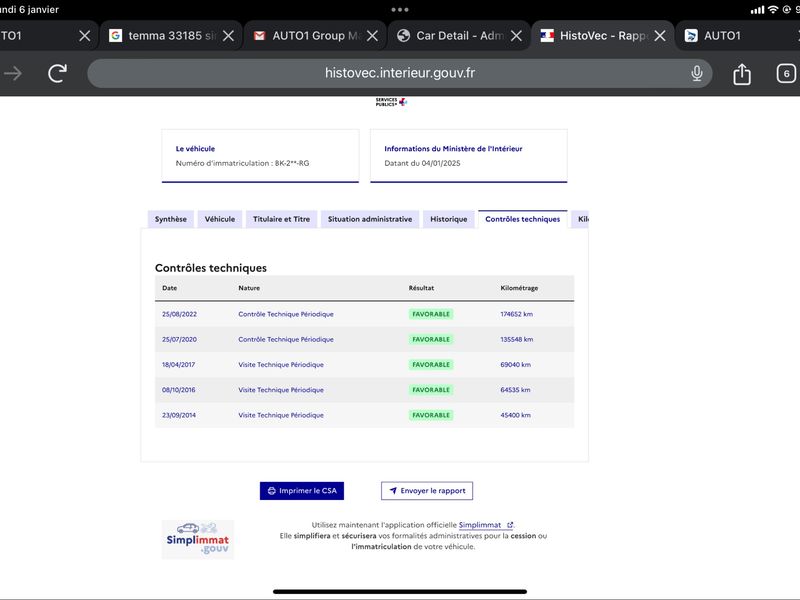800x600 pixels.
Task: Open the Véhicule tab
Action: [220, 219]
